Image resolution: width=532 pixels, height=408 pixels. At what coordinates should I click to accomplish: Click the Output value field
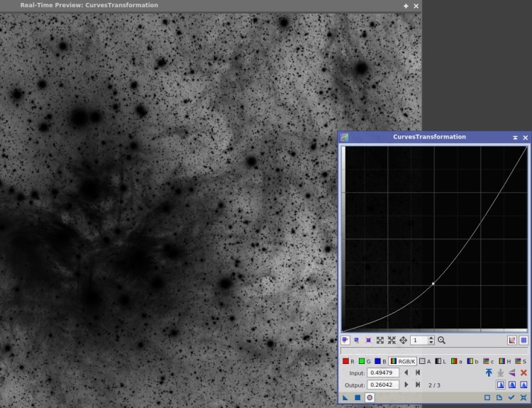tap(383, 385)
